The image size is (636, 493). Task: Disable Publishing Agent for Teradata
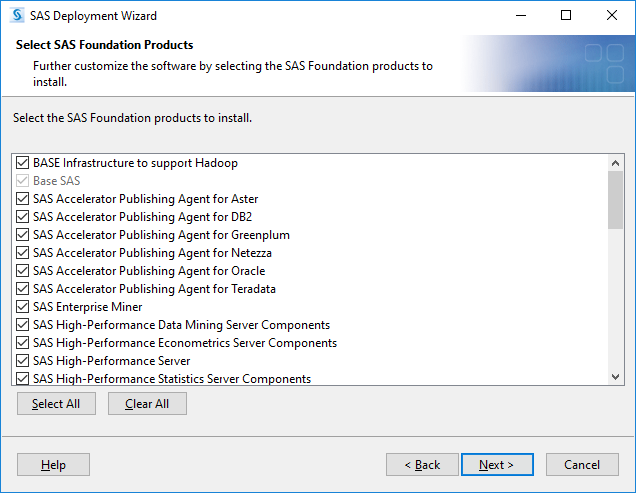[x=22, y=288]
